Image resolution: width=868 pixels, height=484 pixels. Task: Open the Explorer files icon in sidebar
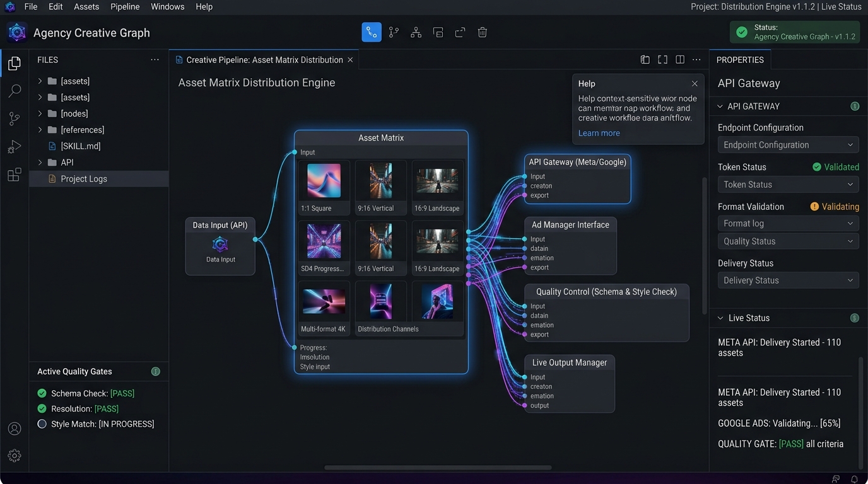(x=14, y=63)
